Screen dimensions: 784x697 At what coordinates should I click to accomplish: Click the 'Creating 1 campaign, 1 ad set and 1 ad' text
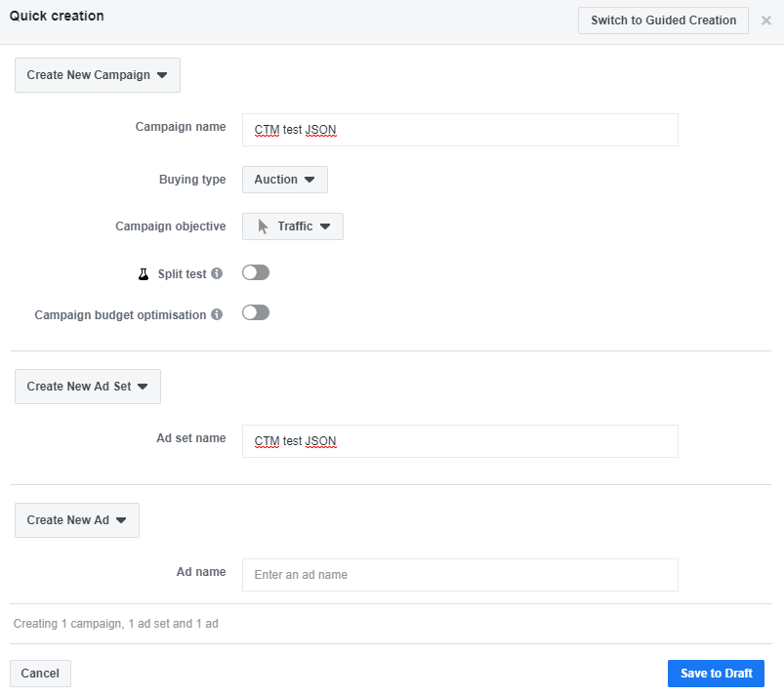tap(116, 624)
